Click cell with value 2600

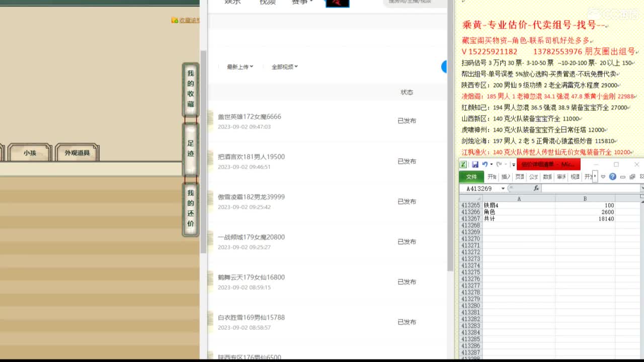585,212
